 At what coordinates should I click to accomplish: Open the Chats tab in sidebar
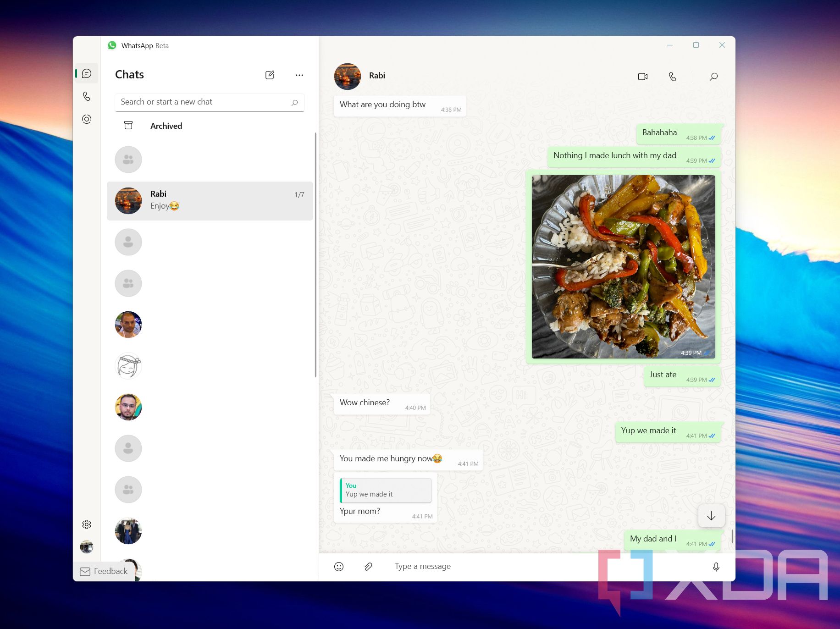[87, 73]
